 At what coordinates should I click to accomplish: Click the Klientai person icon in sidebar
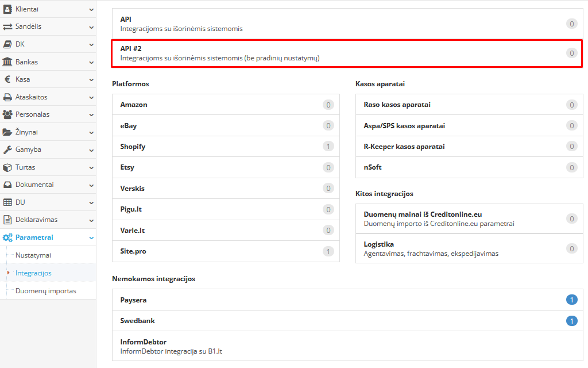coord(7,9)
